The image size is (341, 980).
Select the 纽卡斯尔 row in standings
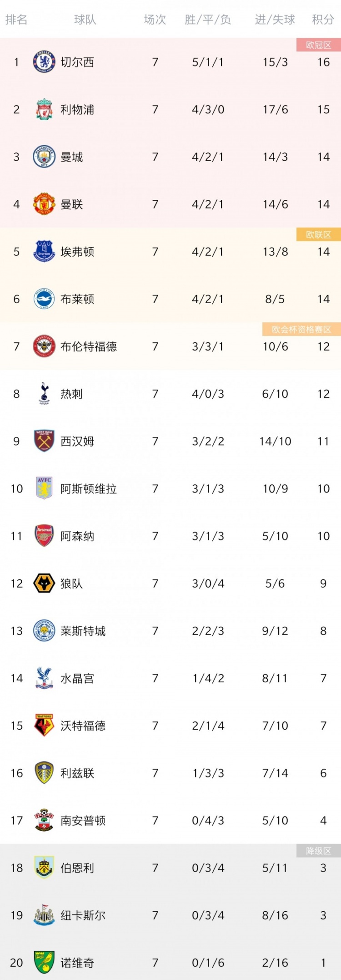pyautogui.click(x=170, y=915)
